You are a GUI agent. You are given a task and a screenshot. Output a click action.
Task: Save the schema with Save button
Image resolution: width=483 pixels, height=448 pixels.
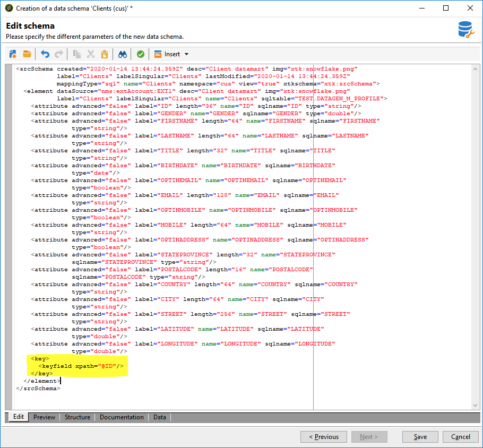pyautogui.click(x=420, y=437)
